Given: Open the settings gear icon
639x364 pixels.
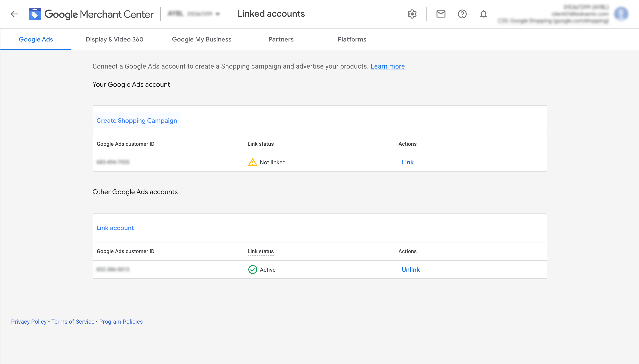Looking at the screenshot, I should (412, 14).
